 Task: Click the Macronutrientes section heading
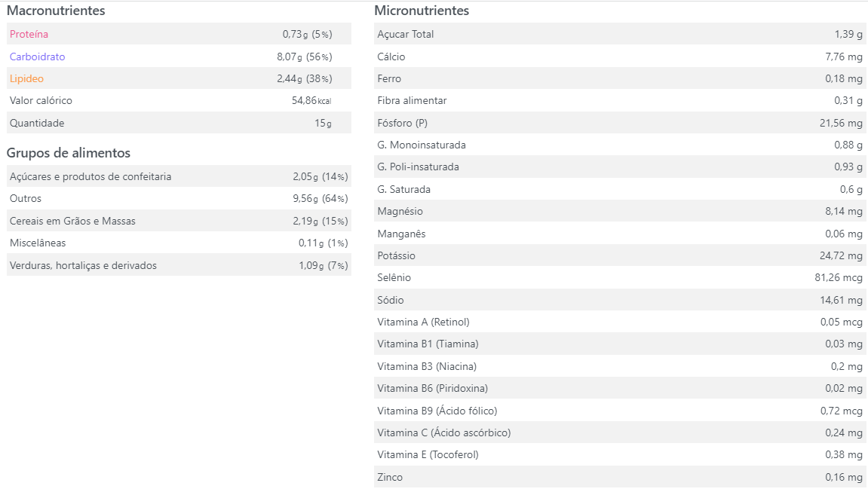click(x=56, y=11)
